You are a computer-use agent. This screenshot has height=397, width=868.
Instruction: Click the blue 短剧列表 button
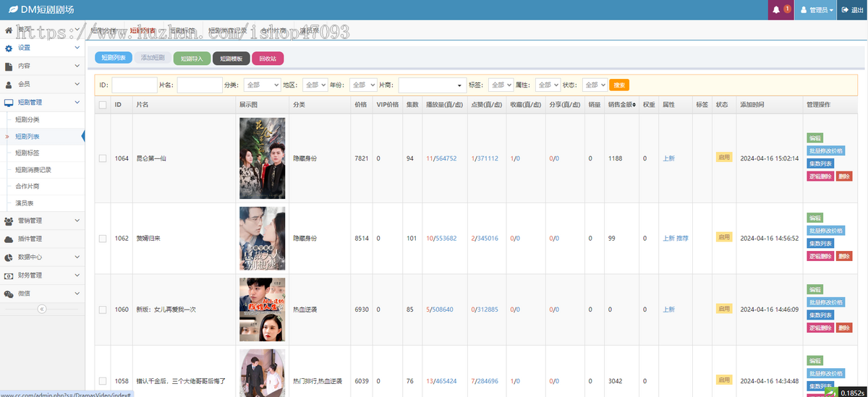pos(114,58)
